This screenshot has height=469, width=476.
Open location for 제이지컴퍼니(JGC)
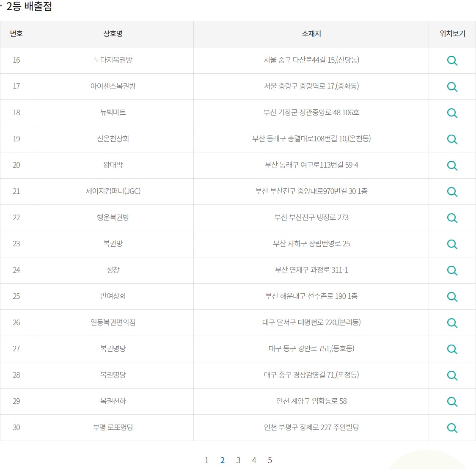click(452, 192)
